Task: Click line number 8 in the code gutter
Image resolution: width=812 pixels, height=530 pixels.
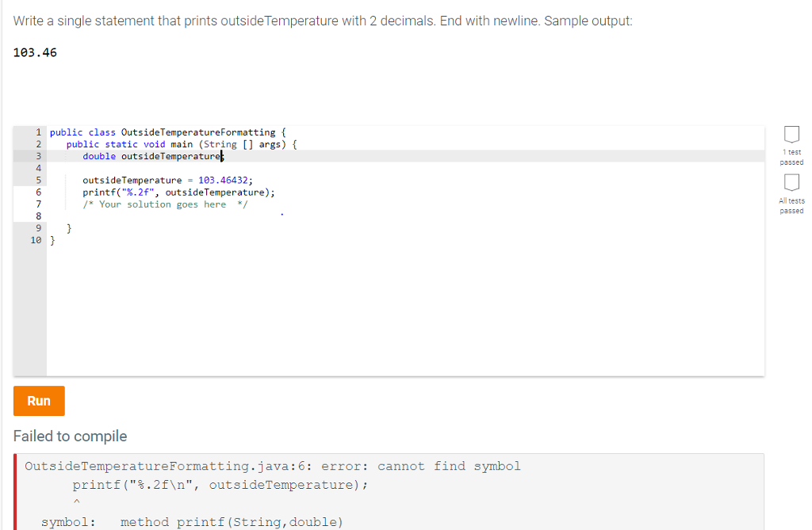Action: [x=38, y=215]
